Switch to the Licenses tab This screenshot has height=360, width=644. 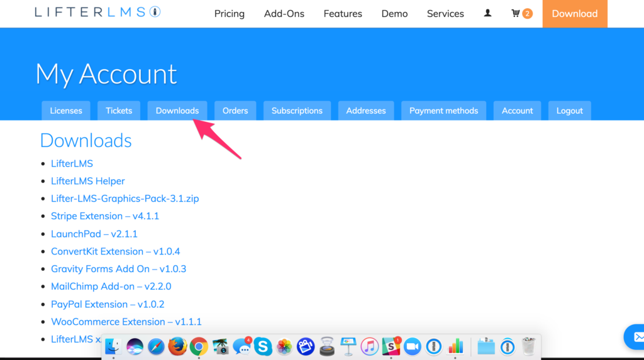[66, 111]
